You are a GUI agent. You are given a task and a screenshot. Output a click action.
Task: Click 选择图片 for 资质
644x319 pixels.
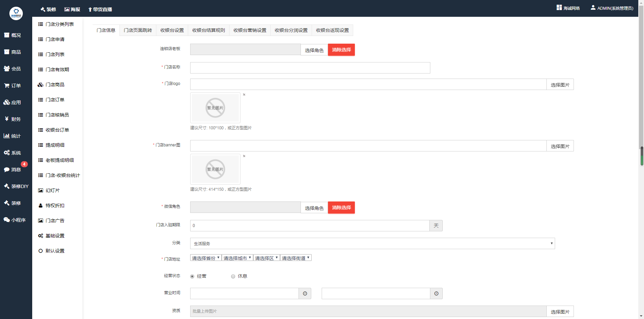(560, 312)
